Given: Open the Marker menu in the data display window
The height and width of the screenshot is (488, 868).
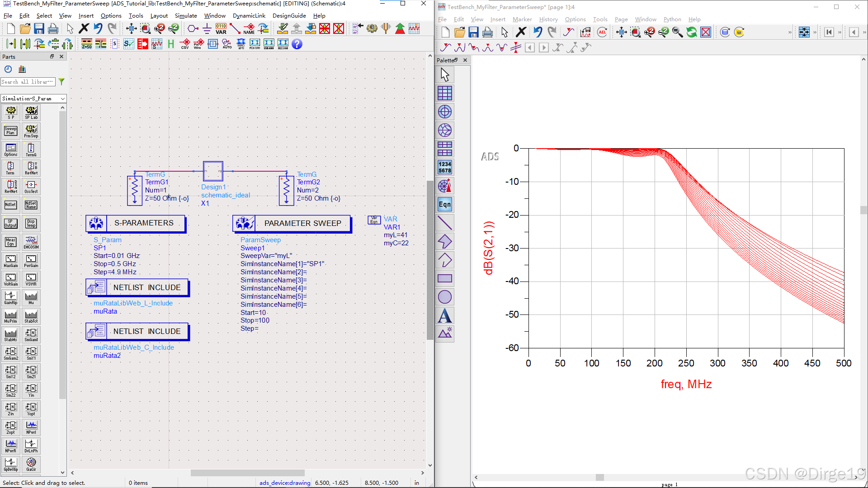Looking at the screenshot, I should click(x=522, y=19).
